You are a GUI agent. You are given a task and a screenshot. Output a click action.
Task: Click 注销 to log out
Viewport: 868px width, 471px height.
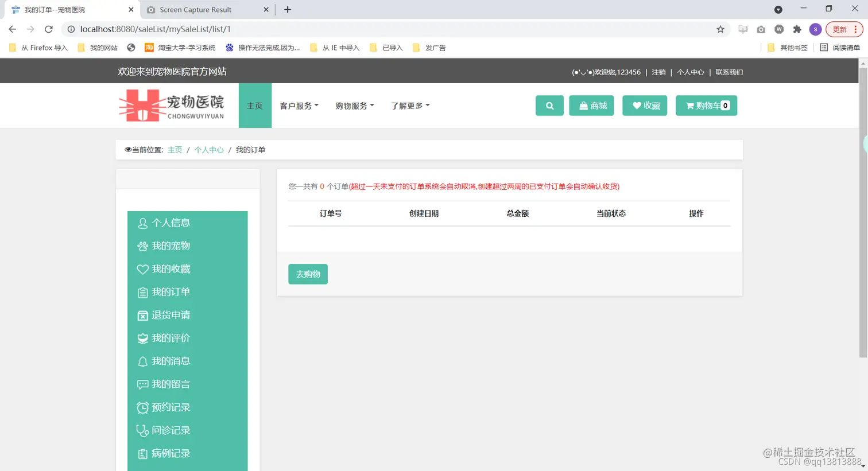[658, 72]
